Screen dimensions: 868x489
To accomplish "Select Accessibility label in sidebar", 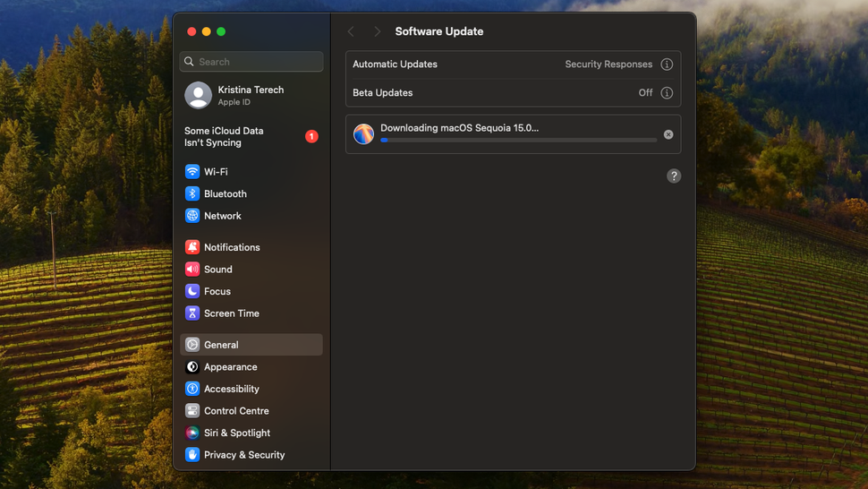I will (x=232, y=389).
